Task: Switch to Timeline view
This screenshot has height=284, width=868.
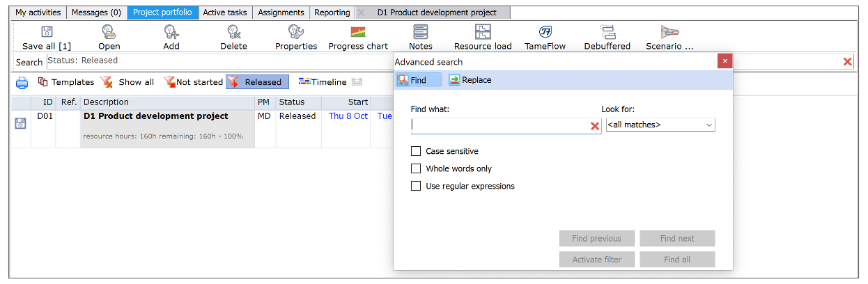Action: point(322,82)
